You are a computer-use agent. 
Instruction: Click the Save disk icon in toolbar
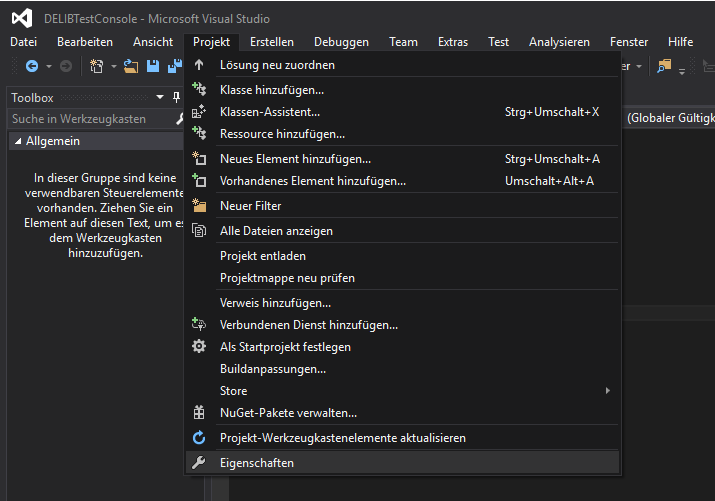tap(153, 66)
